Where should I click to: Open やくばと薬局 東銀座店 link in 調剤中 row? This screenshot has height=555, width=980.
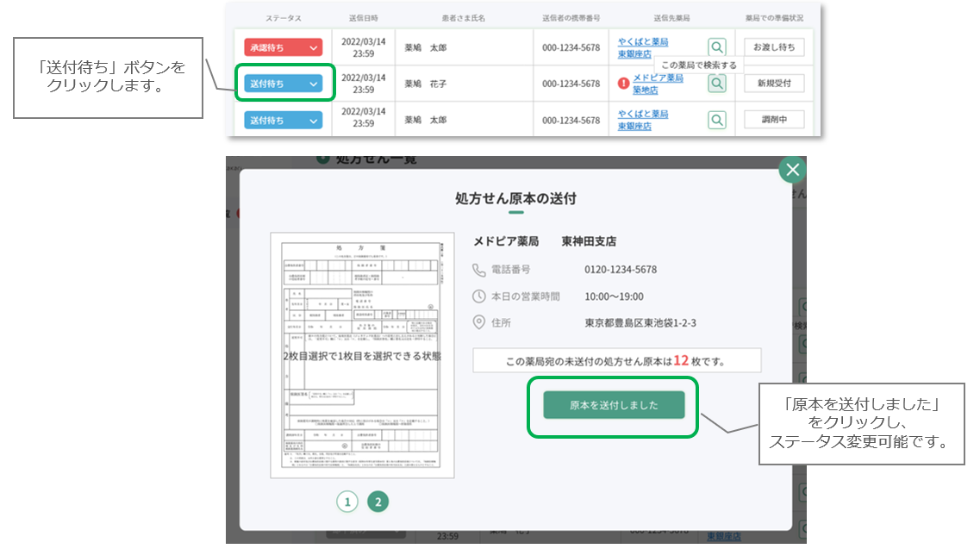[642, 120]
